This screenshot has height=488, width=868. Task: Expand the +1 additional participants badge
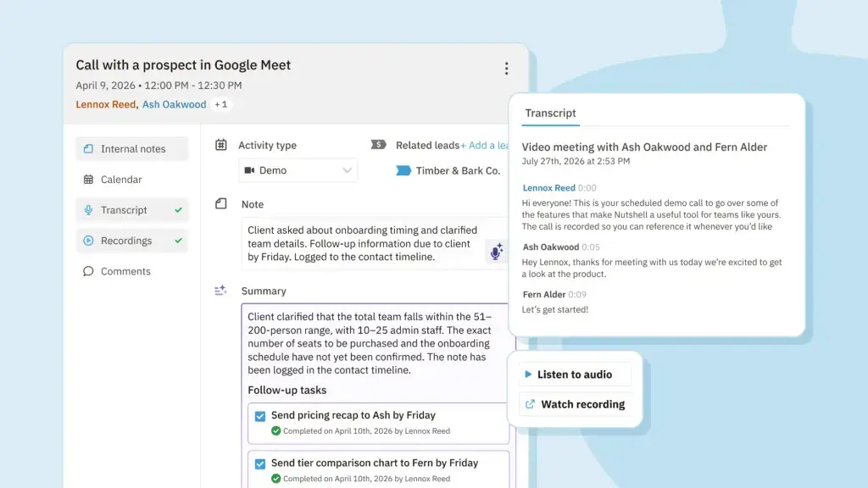pos(221,104)
